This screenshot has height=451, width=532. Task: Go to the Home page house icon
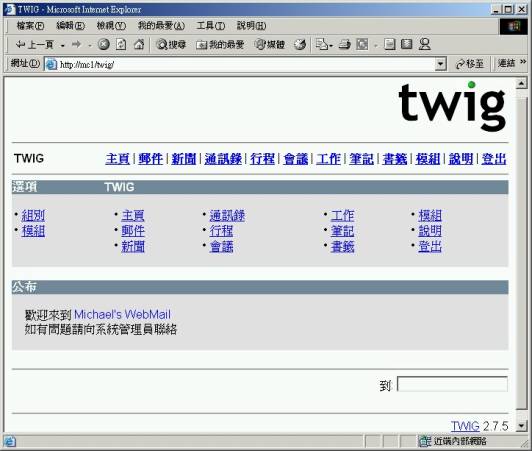(138, 44)
